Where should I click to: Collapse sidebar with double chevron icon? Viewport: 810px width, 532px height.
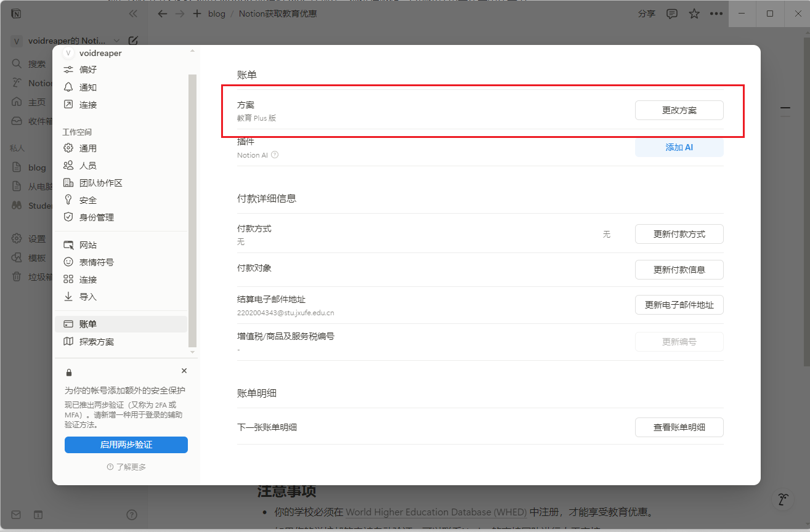[133, 14]
